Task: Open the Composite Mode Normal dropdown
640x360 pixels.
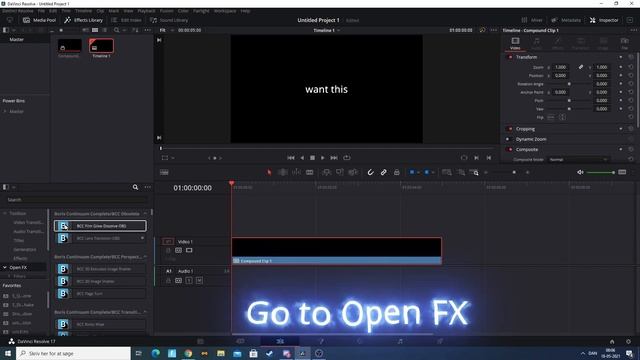Action: click(578, 160)
